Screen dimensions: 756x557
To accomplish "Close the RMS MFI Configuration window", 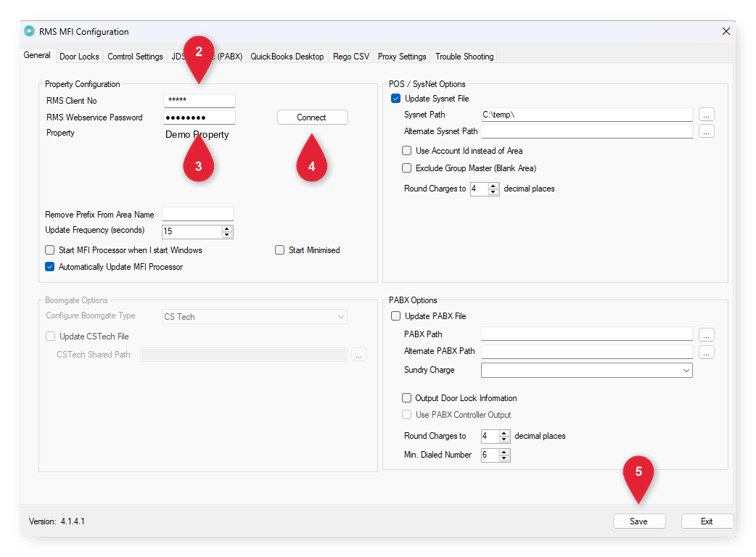I will pyautogui.click(x=726, y=31).
